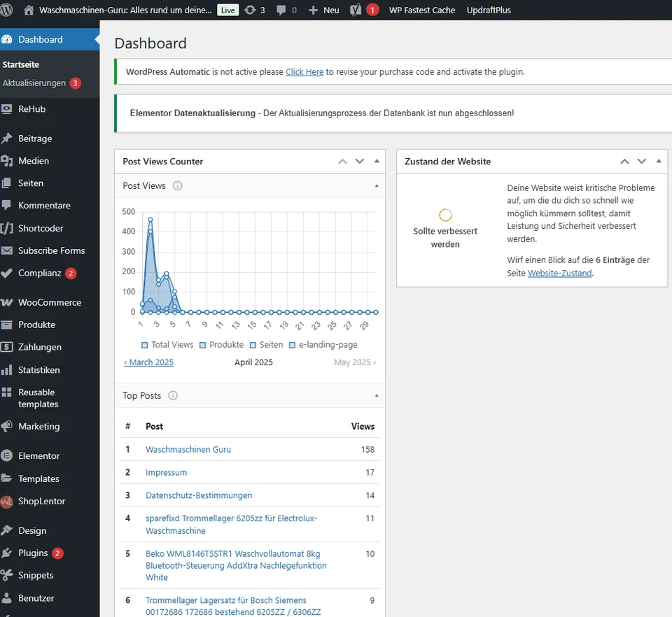The width and height of the screenshot is (672, 617).
Task: Move Post Views Counter widget up
Action: click(342, 161)
